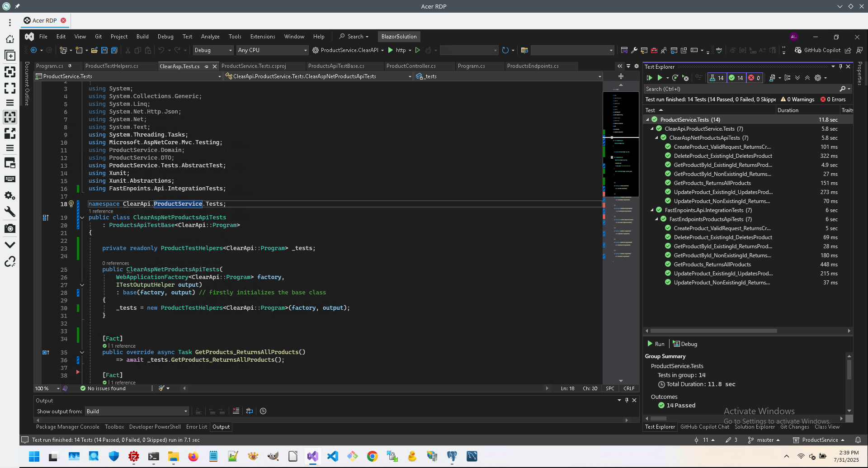Run all tests in Test Explorer
The height and width of the screenshot is (468, 868).
pos(650,78)
